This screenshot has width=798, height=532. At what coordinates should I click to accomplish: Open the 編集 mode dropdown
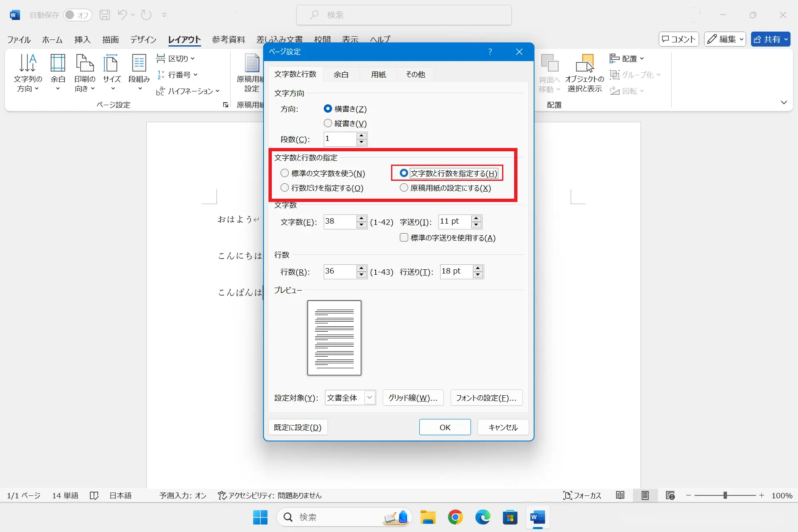point(725,39)
